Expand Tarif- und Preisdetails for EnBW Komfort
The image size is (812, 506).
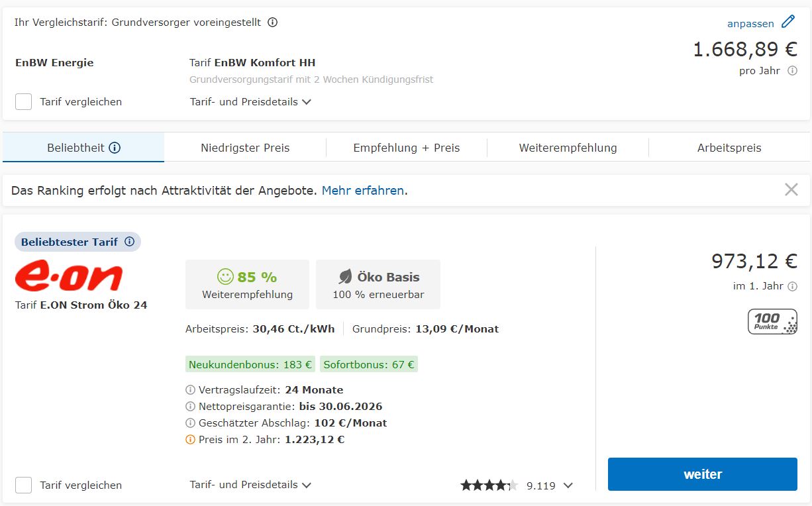pos(250,102)
